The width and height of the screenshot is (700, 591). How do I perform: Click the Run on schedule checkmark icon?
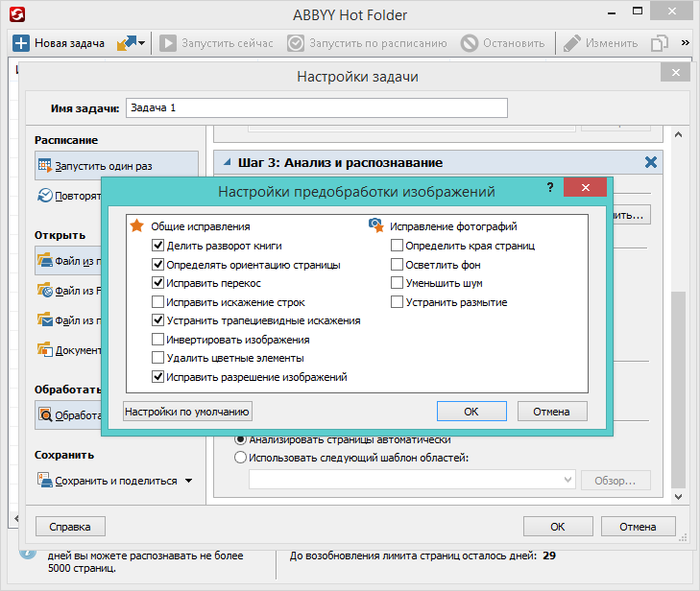click(x=296, y=43)
